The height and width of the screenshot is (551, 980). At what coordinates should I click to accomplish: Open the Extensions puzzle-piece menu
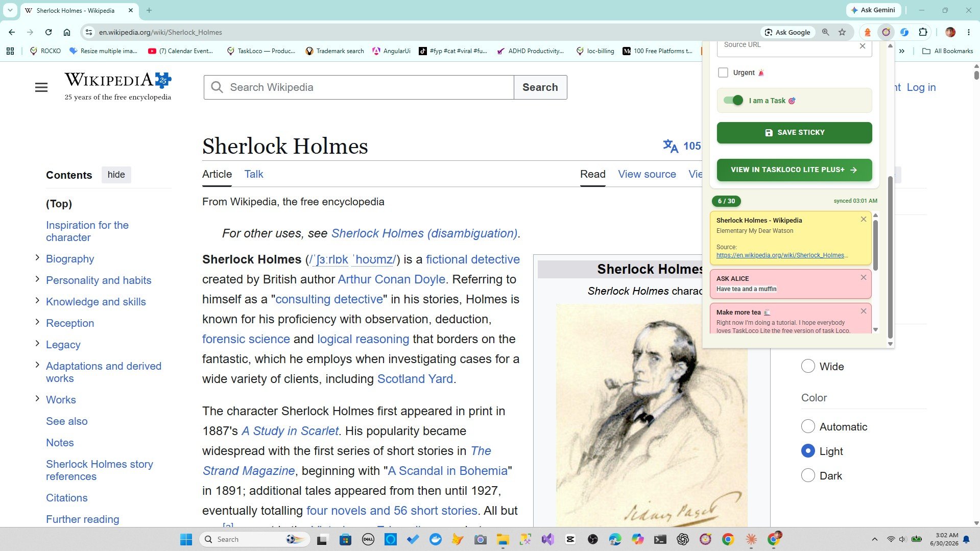click(923, 32)
